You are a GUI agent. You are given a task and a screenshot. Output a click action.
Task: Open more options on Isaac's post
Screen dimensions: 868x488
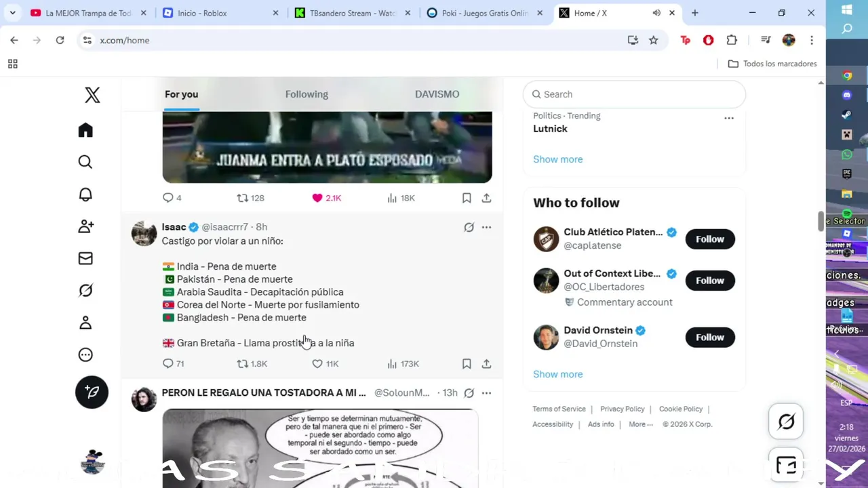pos(486,227)
